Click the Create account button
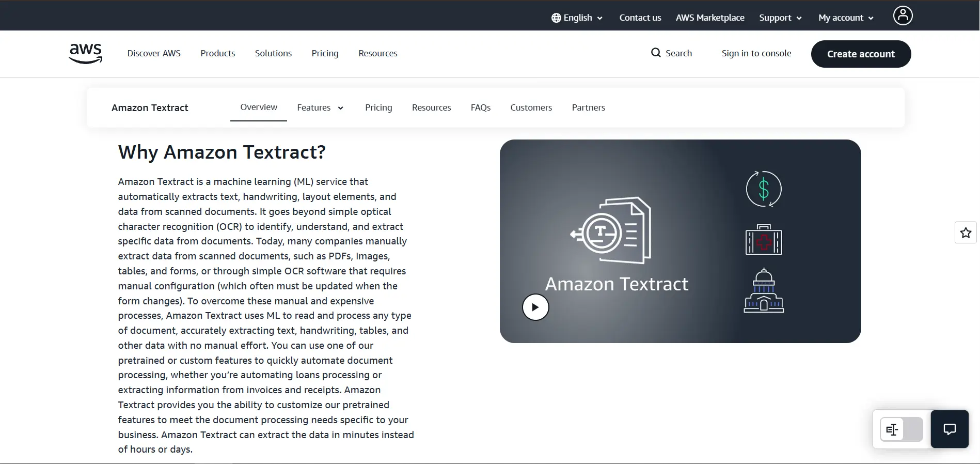The width and height of the screenshot is (980, 464). (861, 54)
